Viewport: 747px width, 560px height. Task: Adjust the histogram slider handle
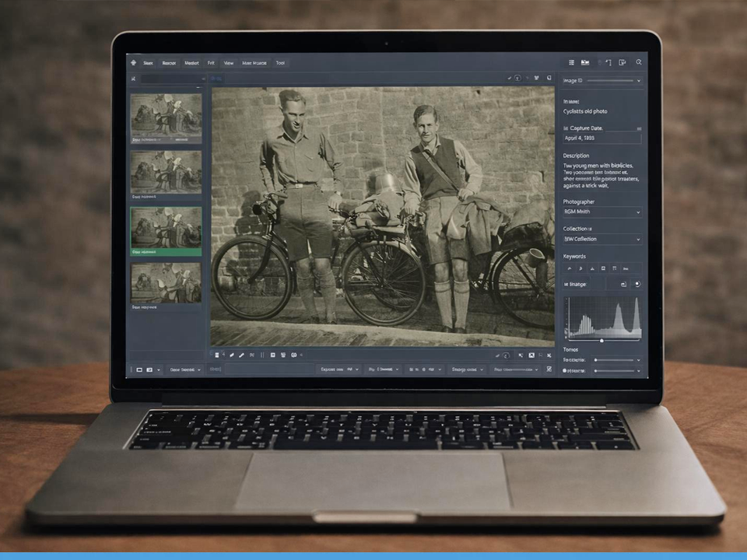click(x=601, y=341)
